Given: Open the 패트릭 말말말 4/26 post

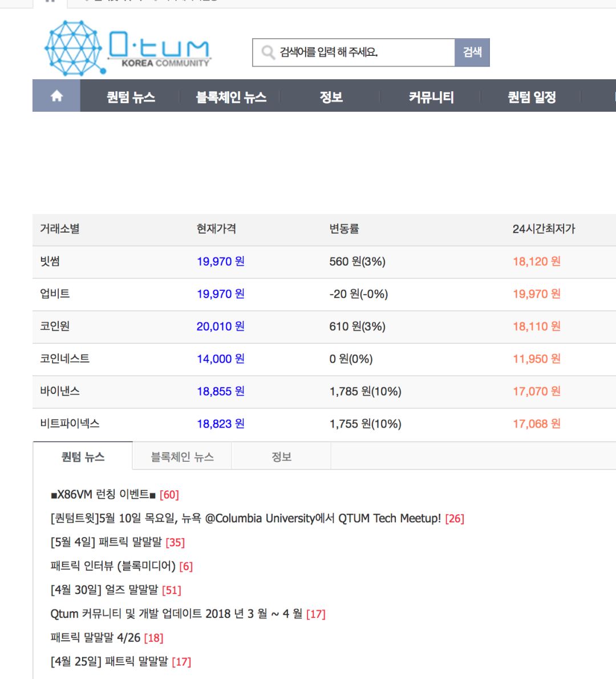Looking at the screenshot, I should point(95,637).
